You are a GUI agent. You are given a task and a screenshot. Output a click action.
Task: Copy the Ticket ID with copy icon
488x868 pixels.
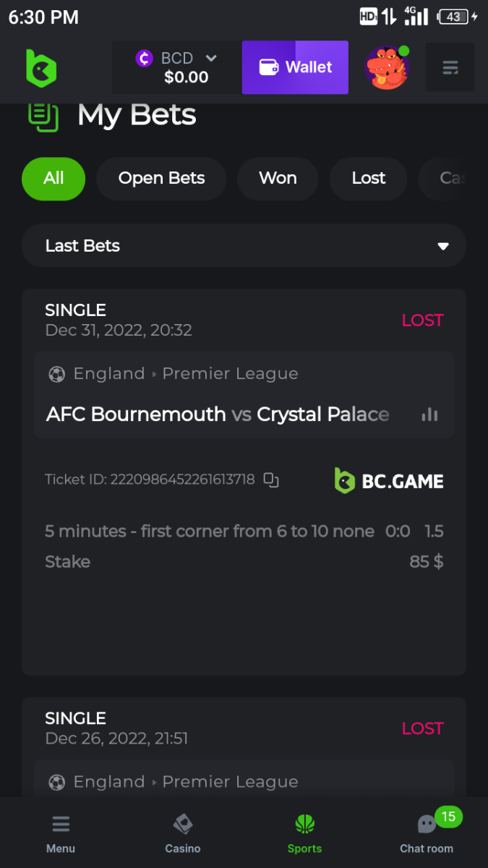271,480
